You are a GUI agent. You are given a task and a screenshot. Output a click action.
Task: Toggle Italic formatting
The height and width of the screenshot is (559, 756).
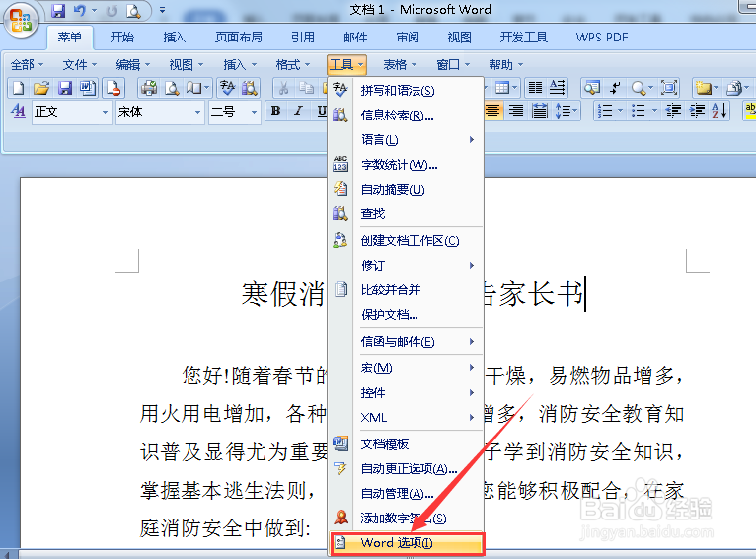(x=298, y=111)
